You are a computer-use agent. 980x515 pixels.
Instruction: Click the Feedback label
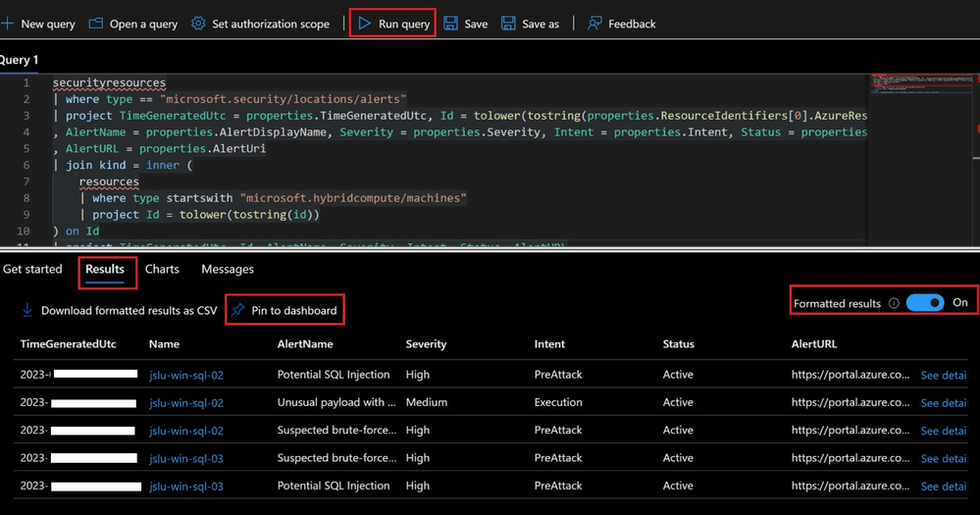pos(632,24)
